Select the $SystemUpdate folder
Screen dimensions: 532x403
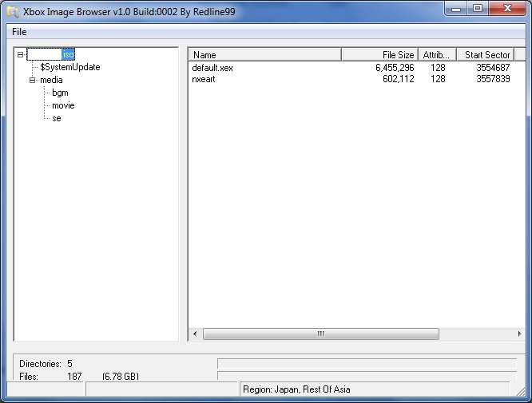coord(69,67)
